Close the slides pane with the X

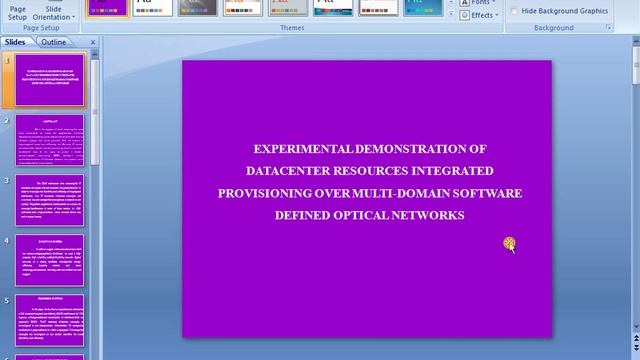[93, 42]
